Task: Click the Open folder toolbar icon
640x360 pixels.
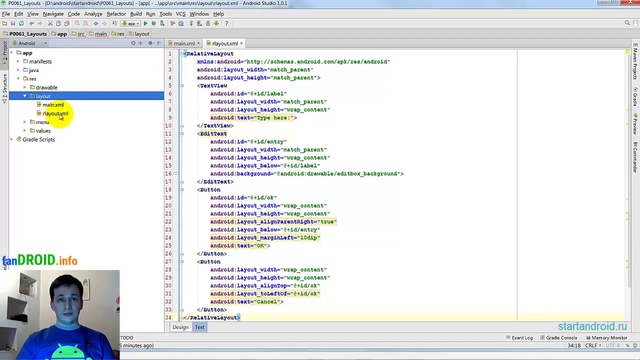Action: 4,24
